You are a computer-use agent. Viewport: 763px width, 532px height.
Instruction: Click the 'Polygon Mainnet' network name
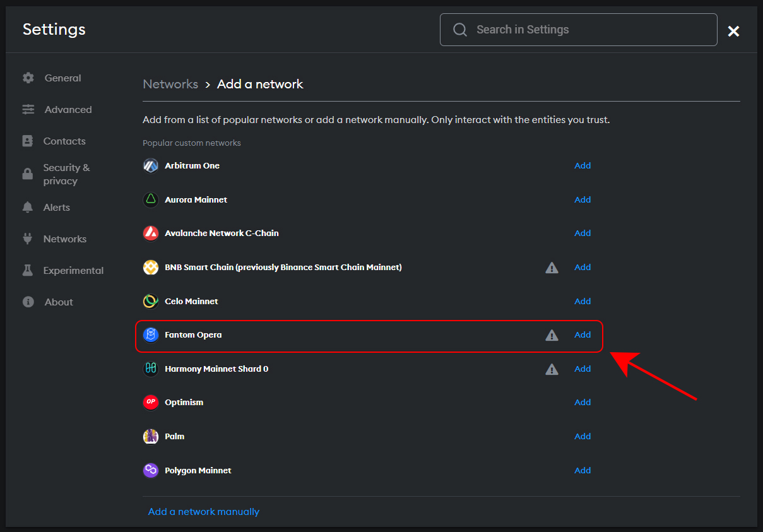(x=198, y=471)
